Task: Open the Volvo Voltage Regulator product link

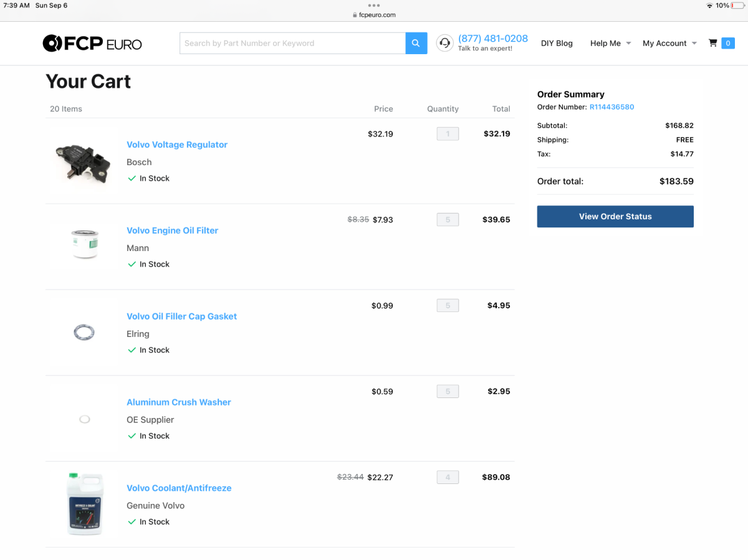Action: pos(177,145)
